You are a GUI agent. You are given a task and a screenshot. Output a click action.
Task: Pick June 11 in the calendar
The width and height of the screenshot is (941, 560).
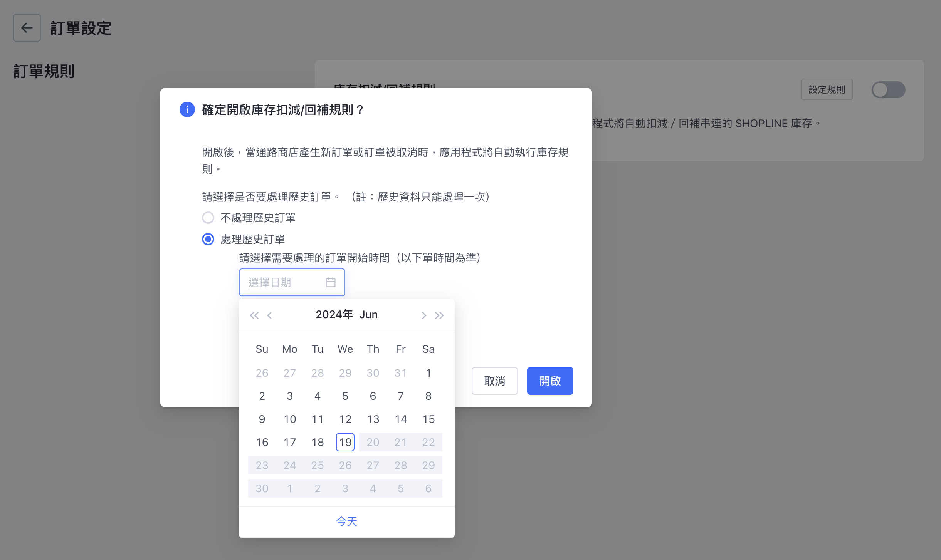coord(318,419)
